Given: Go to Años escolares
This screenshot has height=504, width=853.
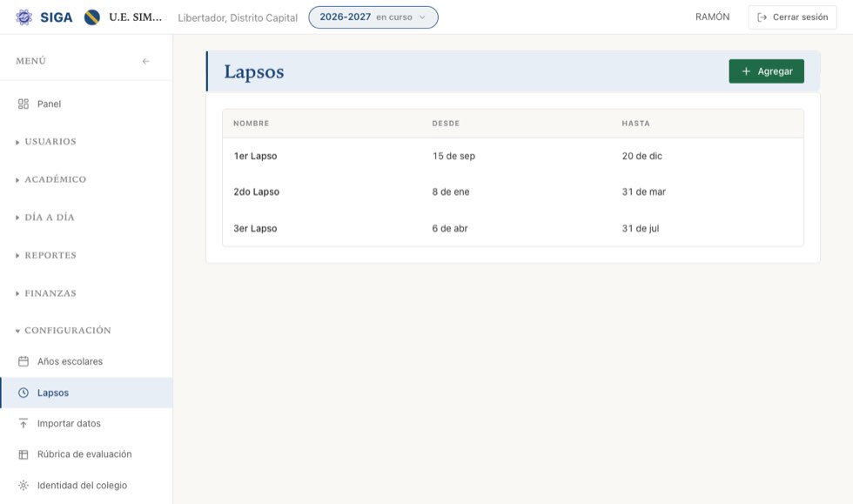Looking at the screenshot, I should (x=86, y=361).
